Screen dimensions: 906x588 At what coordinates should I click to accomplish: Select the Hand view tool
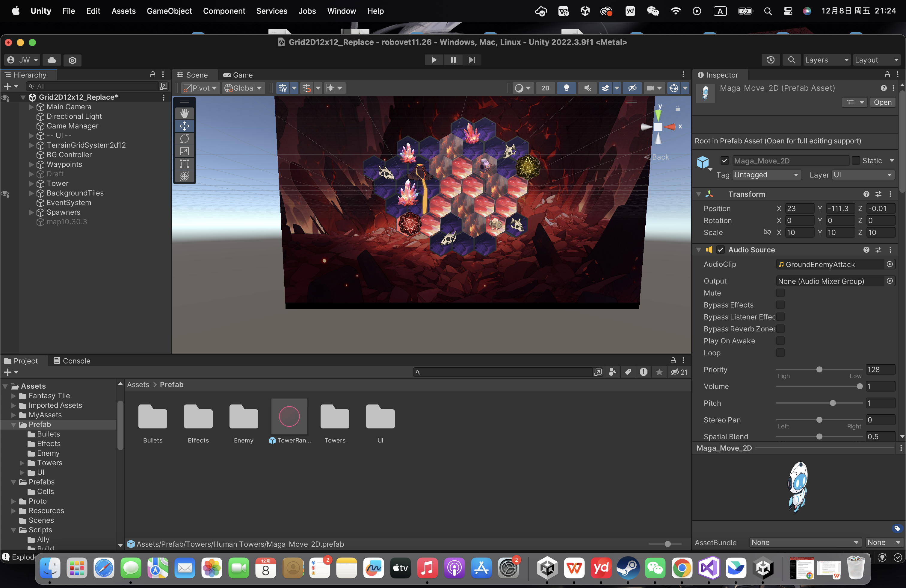coord(184,113)
